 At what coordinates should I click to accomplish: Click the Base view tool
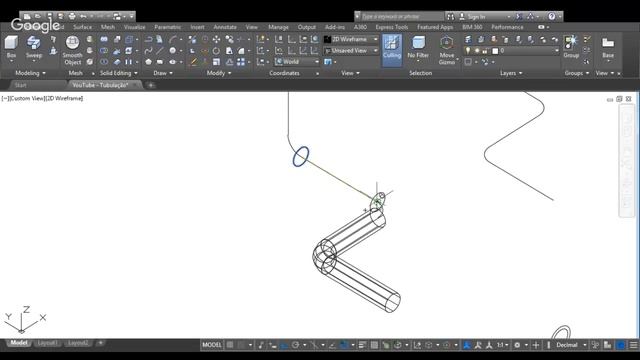coord(608,48)
